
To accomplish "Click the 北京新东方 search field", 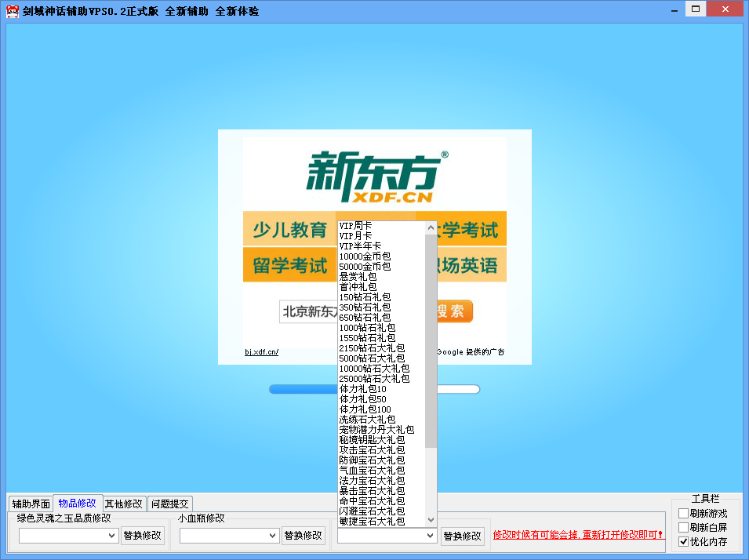I will pyautogui.click(x=308, y=311).
